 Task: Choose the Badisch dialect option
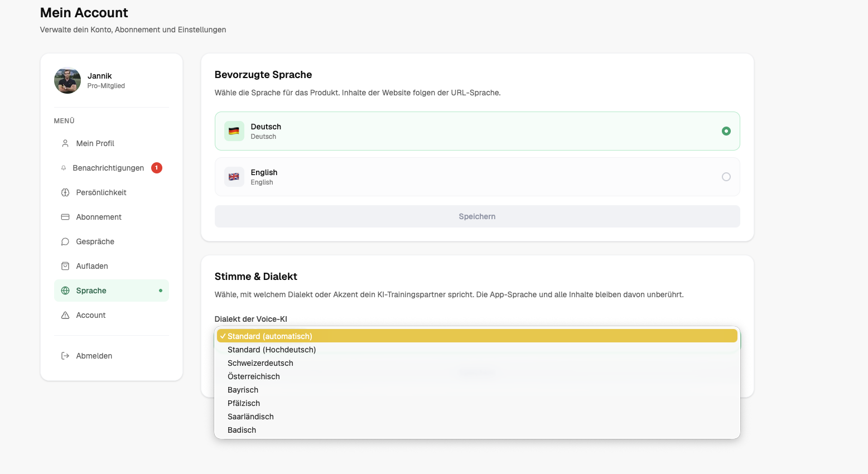(242, 430)
